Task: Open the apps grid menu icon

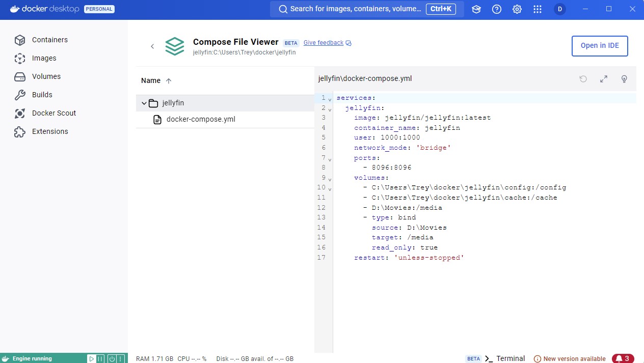Action: pyautogui.click(x=538, y=9)
